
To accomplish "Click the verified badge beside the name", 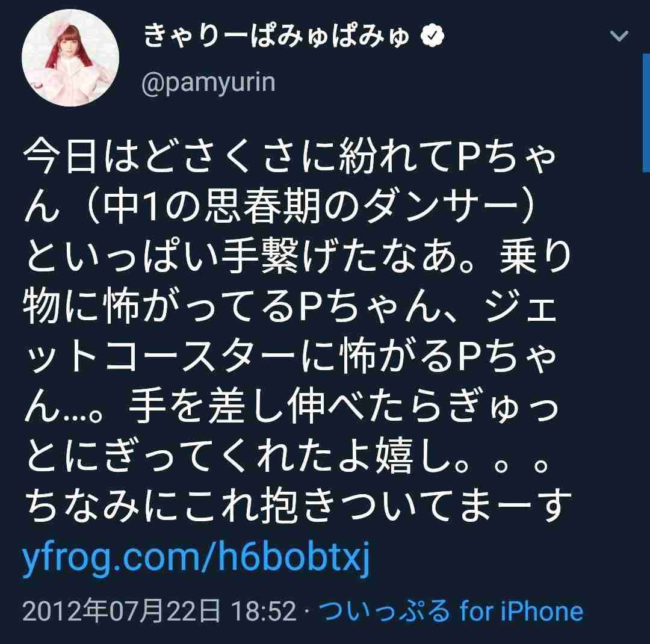I will point(432,36).
